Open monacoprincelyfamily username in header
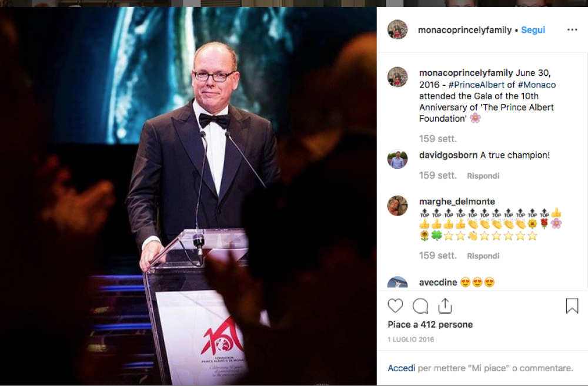This screenshot has height=386, width=588. coord(465,30)
